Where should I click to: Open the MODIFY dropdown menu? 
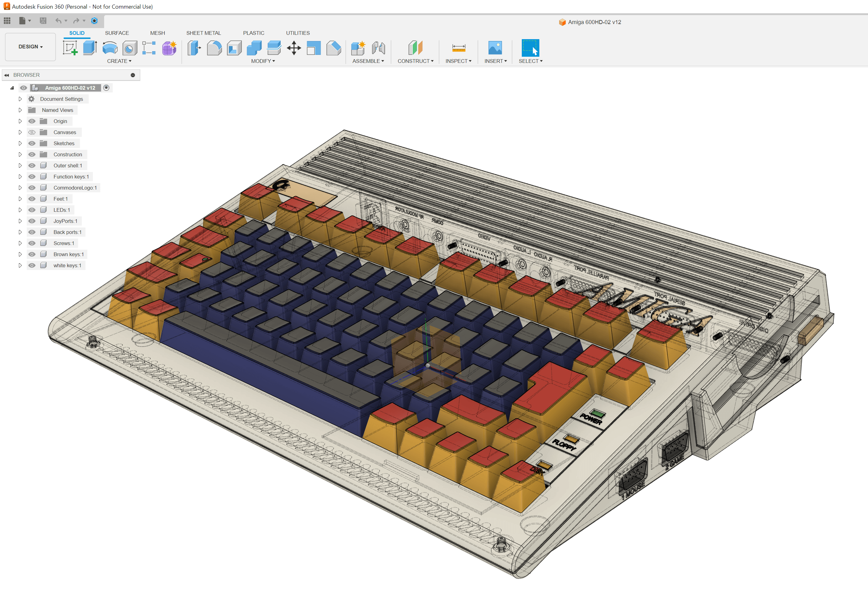pos(263,61)
